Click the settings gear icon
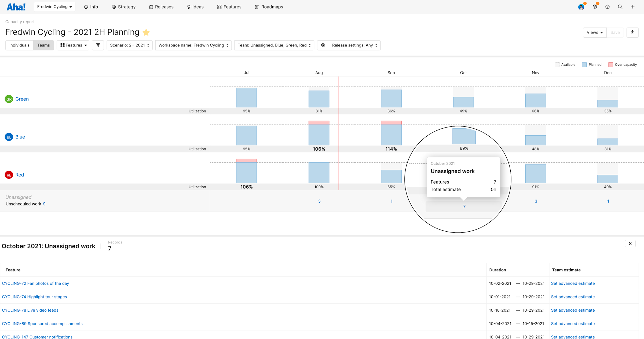 [x=595, y=7]
